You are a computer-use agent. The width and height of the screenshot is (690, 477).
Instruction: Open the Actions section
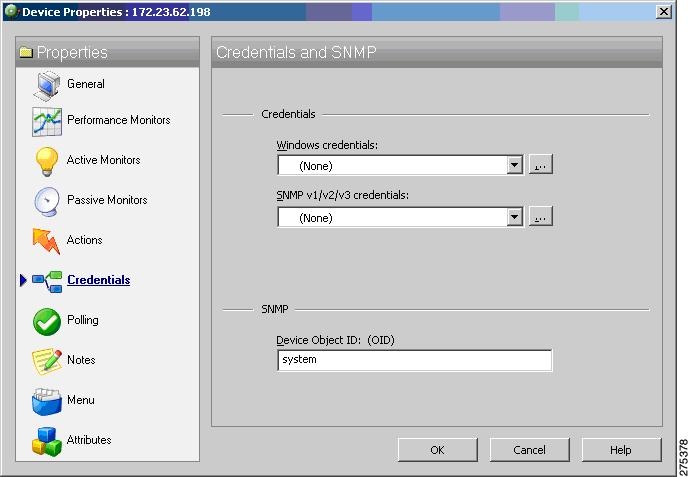point(84,240)
